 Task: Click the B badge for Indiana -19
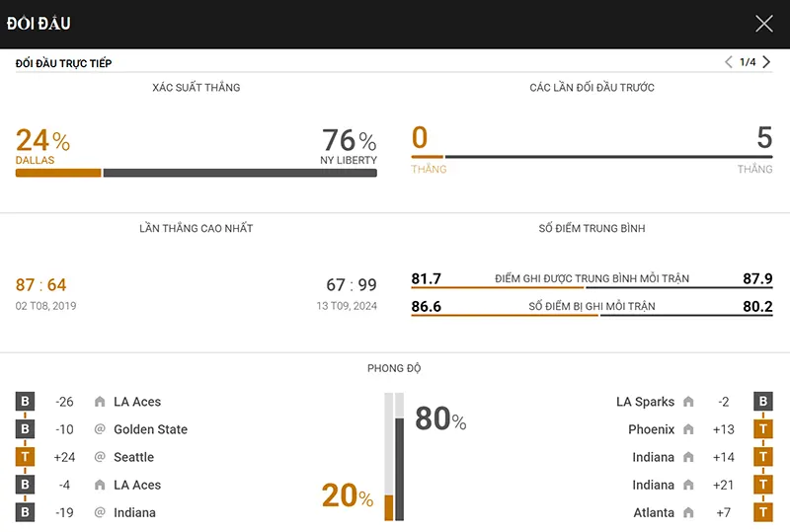[x=25, y=512]
